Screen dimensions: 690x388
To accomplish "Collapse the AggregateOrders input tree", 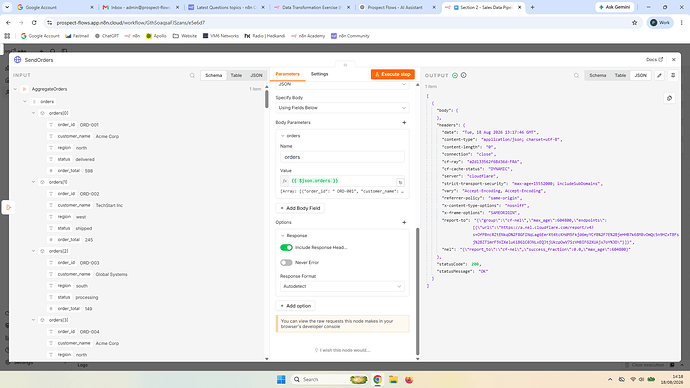I will (x=15, y=89).
